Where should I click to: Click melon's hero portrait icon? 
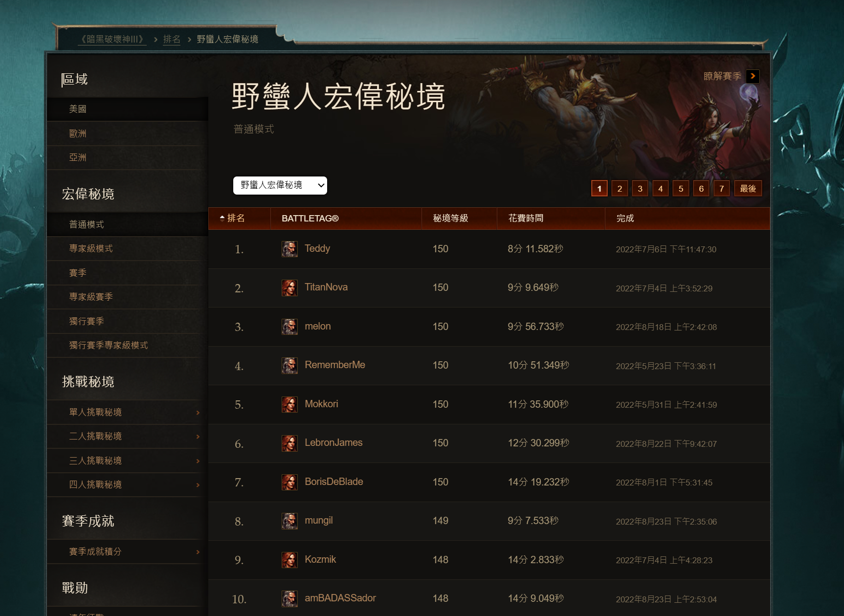click(x=289, y=327)
